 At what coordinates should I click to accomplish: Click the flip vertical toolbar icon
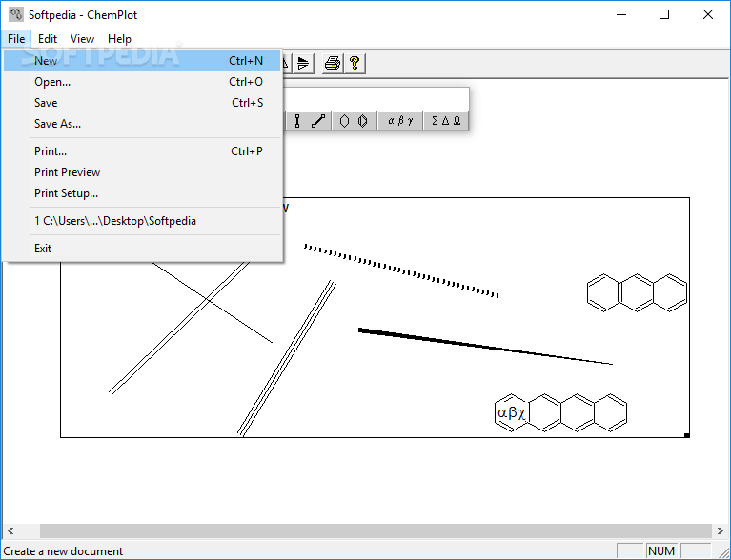click(303, 63)
